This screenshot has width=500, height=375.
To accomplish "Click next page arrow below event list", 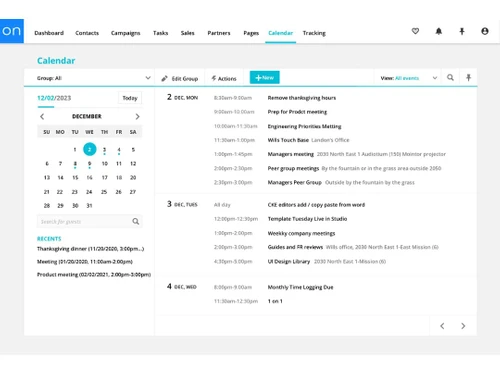I will [x=463, y=326].
